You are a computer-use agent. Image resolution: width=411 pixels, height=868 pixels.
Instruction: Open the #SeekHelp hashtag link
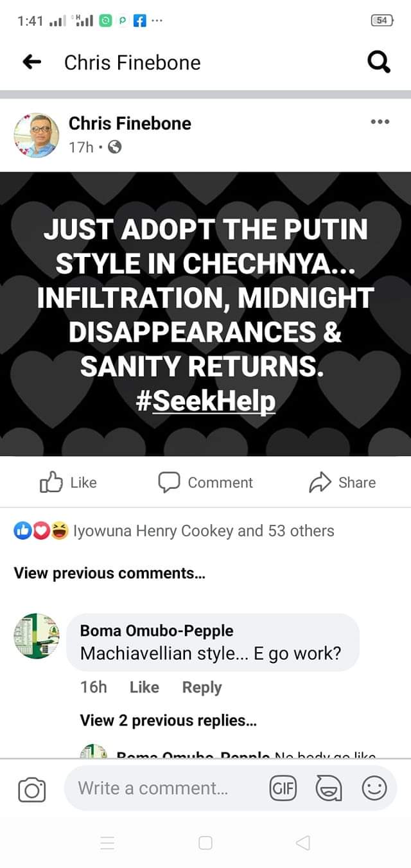click(205, 401)
